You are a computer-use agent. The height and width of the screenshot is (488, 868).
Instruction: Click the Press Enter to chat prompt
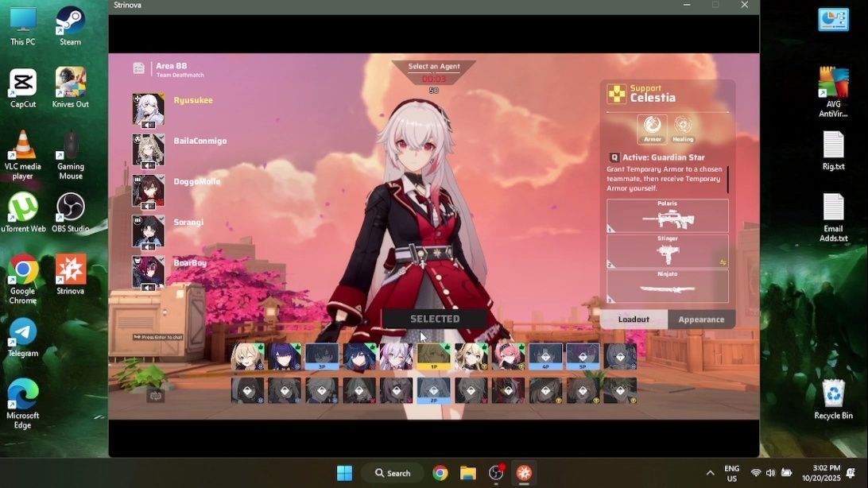click(158, 337)
